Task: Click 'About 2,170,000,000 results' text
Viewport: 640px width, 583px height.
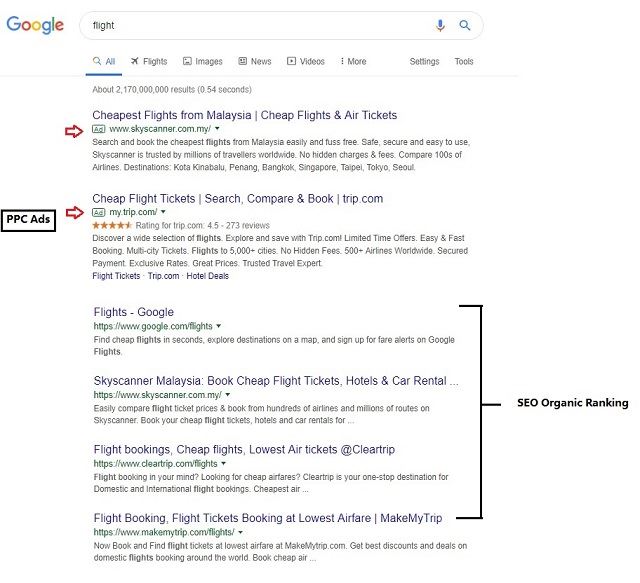Action: pyautogui.click(x=172, y=90)
